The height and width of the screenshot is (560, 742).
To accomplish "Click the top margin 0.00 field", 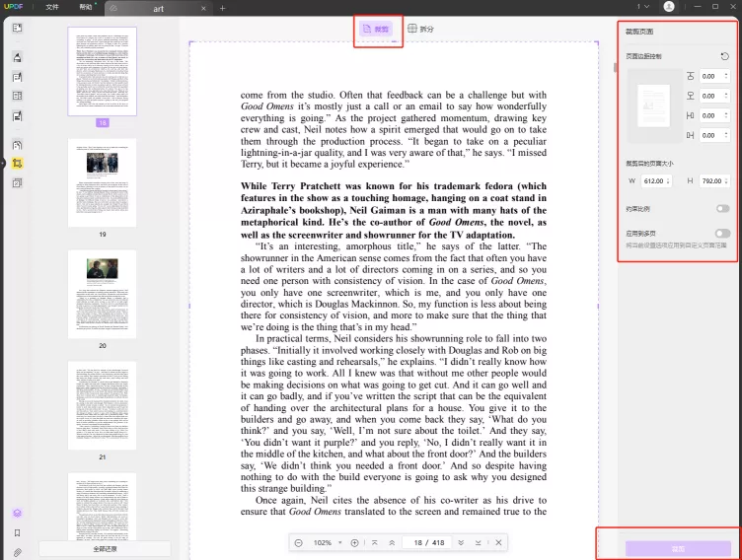I will point(714,76).
